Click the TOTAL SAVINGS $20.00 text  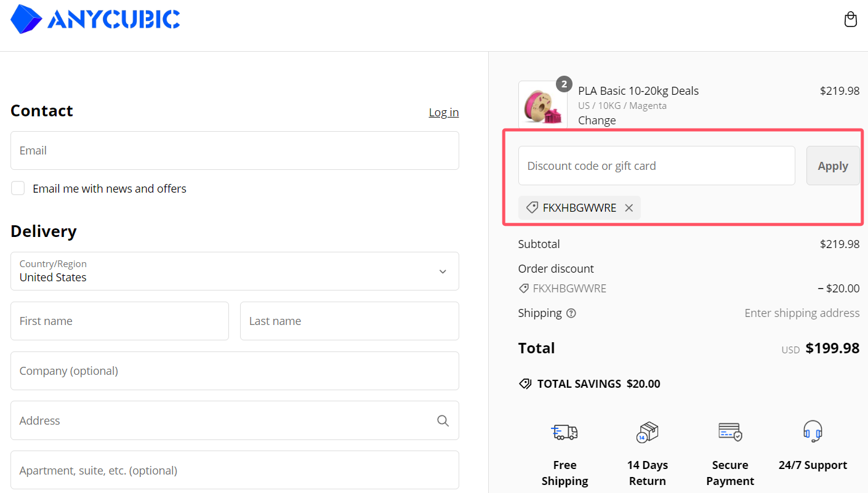(x=598, y=384)
